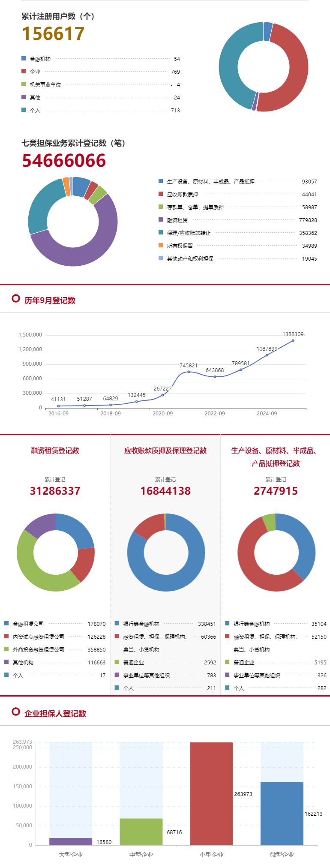330x868 pixels.
Task: Toggle the 所有权保留 legend item
Action: click(180, 246)
